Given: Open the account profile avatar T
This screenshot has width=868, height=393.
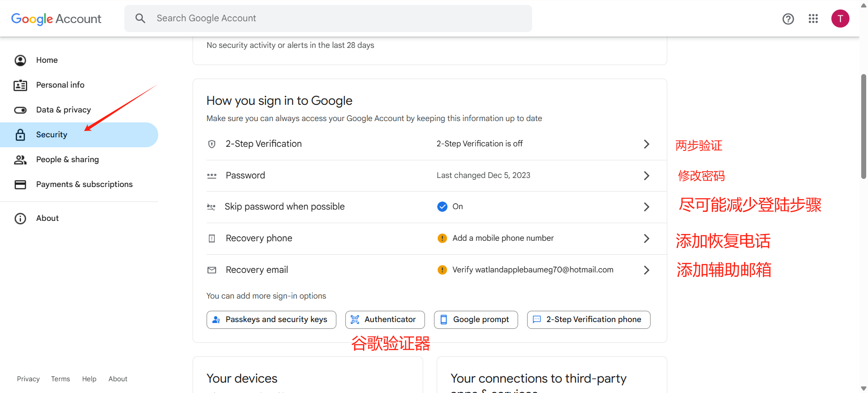Looking at the screenshot, I should click(x=840, y=19).
